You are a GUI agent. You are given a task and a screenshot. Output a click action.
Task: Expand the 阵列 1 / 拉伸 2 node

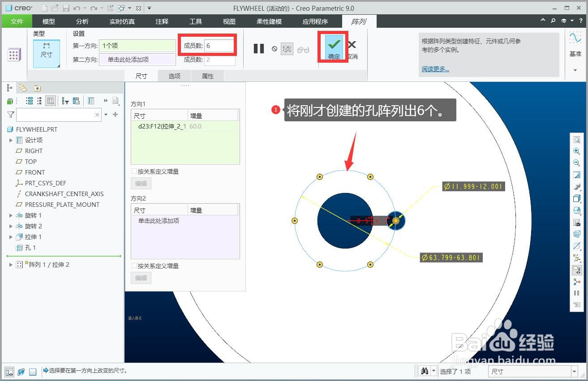[11, 265]
